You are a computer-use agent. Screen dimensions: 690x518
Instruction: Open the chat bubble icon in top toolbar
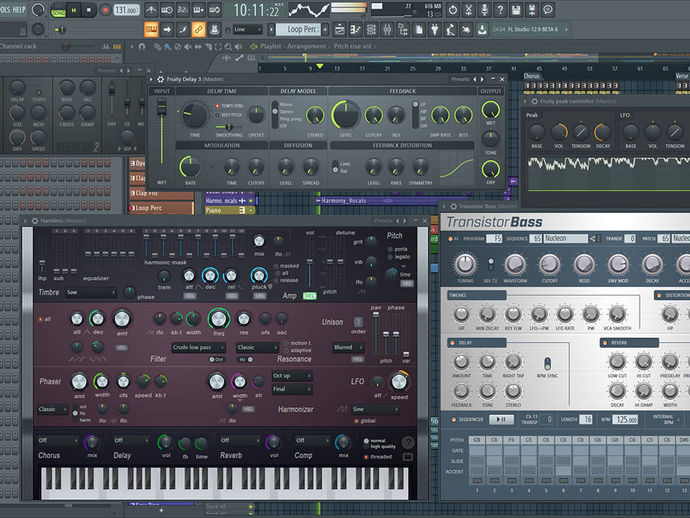[x=548, y=9]
